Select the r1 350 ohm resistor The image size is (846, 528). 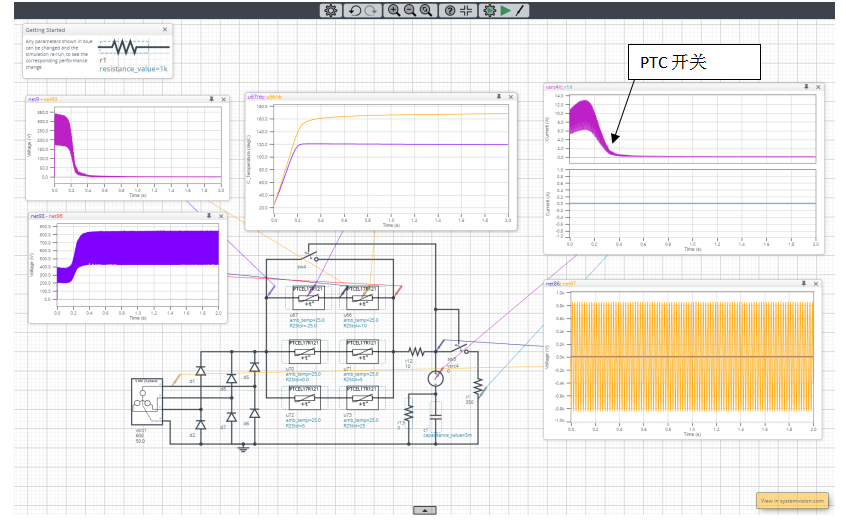point(477,386)
